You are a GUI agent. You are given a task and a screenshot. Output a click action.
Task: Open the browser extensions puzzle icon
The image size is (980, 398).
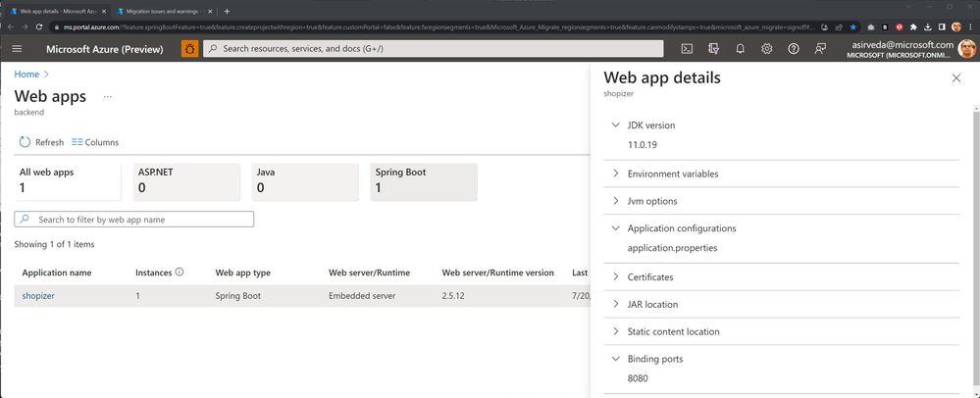[x=913, y=26]
